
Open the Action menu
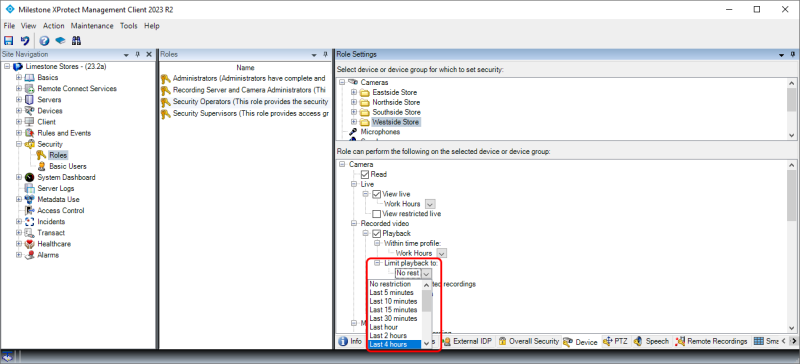pos(54,26)
